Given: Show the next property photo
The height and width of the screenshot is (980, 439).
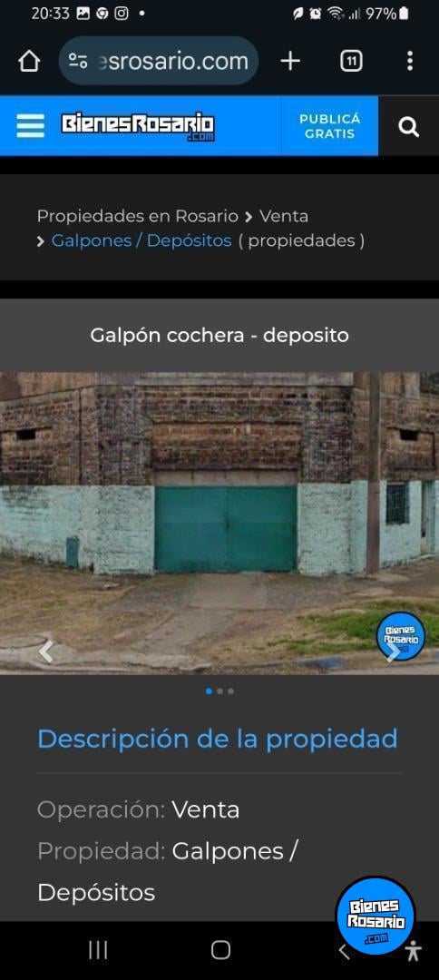Looking at the screenshot, I should pyautogui.click(x=393, y=652).
